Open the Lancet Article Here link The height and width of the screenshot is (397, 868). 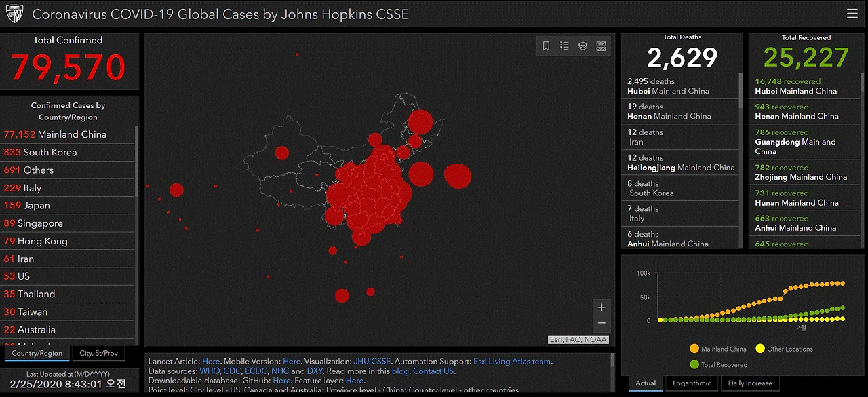tap(211, 362)
